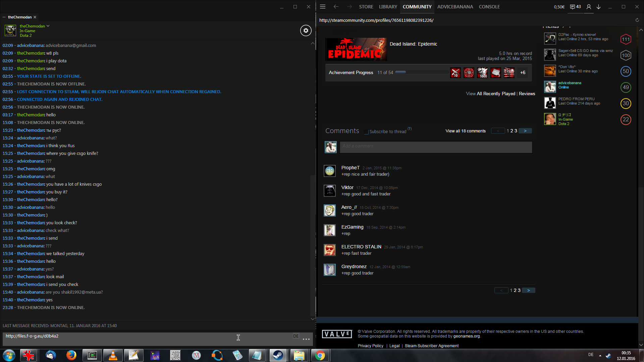The image size is (644, 362).
Task: Reload page with refresh icon
Action: (637, 20)
